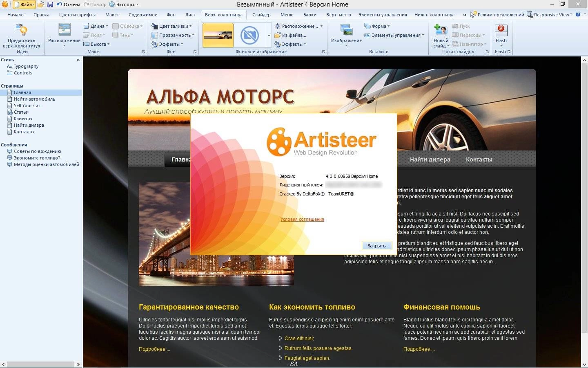Select the Найти автомобиль page
588x368 pixels.
(x=34, y=99)
